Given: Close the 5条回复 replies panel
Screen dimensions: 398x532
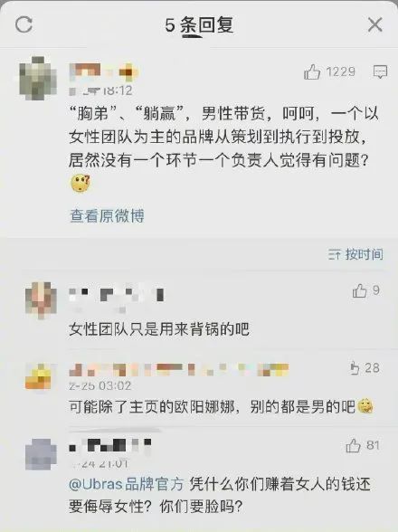Looking at the screenshot, I should pyautogui.click(x=374, y=24).
